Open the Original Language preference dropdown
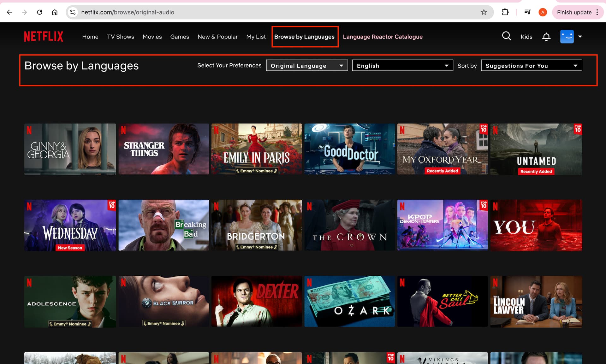 307,65
